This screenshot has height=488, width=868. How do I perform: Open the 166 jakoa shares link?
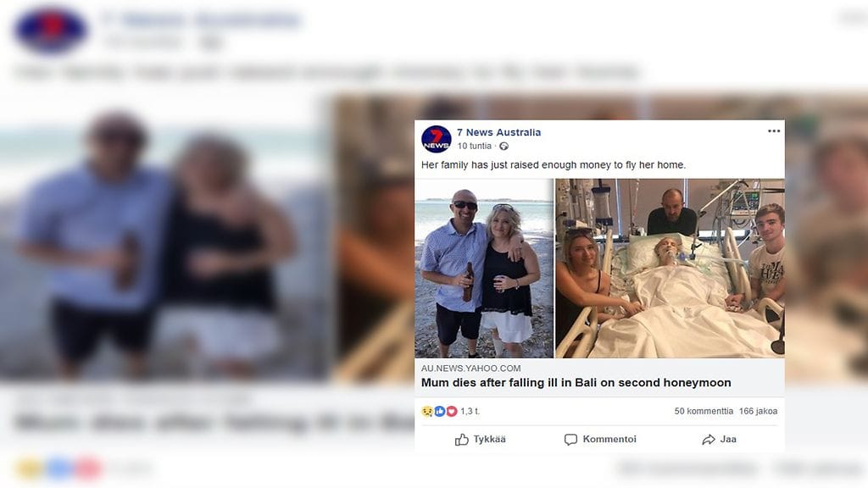tap(758, 412)
